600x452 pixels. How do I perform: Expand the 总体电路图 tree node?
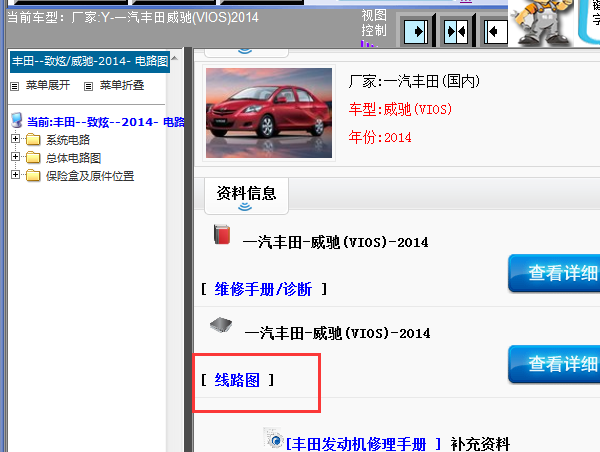[15, 157]
